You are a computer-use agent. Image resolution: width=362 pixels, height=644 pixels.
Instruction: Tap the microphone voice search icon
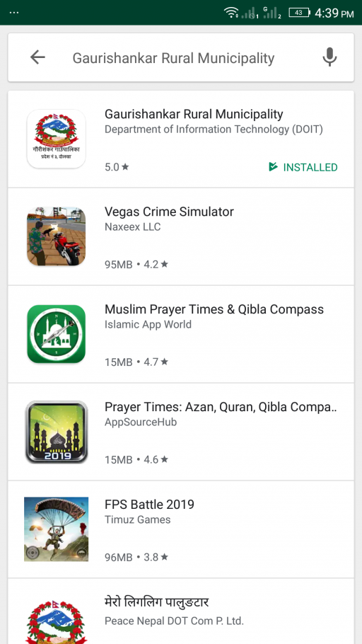pos(329,57)
